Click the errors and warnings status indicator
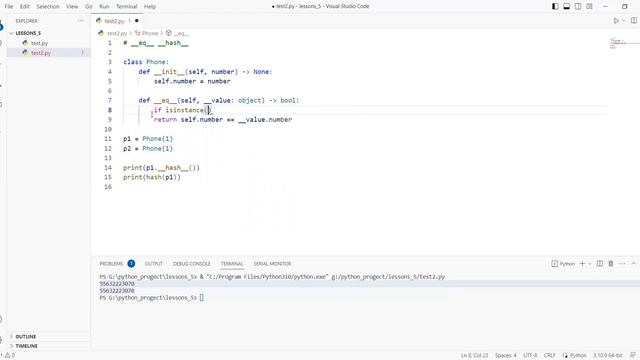Image resolution: width=640 pixels, height=360 pixels. [x=8, y=356]
